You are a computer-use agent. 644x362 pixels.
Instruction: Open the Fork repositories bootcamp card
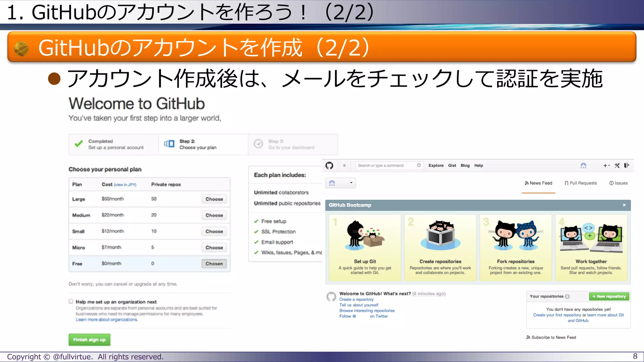tap(516, 248)
